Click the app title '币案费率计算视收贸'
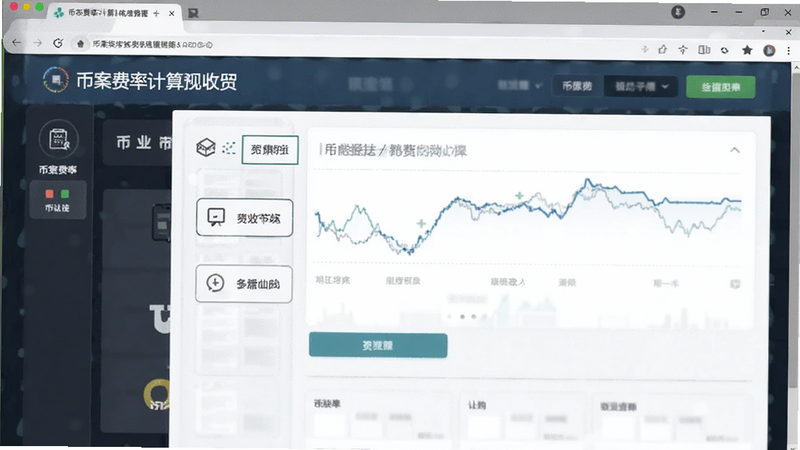The height and width of the screenshot is (450, 800). click(156, 81)
